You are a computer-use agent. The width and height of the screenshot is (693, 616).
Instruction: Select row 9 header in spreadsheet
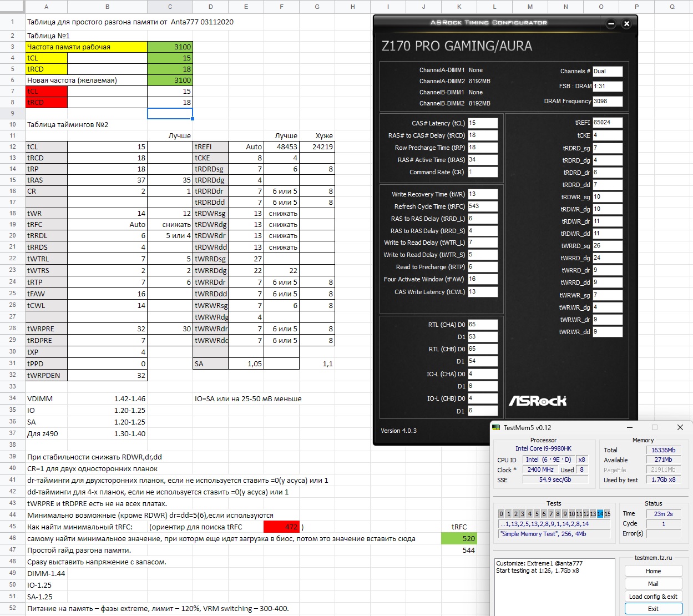click(12, 113)
